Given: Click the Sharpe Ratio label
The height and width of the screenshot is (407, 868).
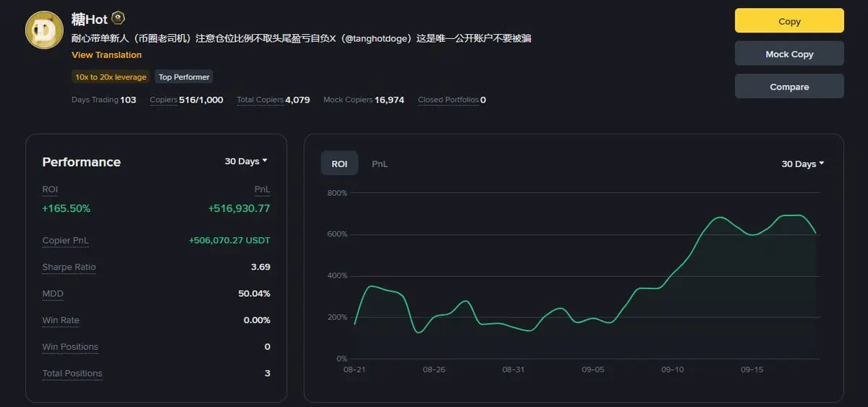Looking at the screenshot, I should point(69,267).
